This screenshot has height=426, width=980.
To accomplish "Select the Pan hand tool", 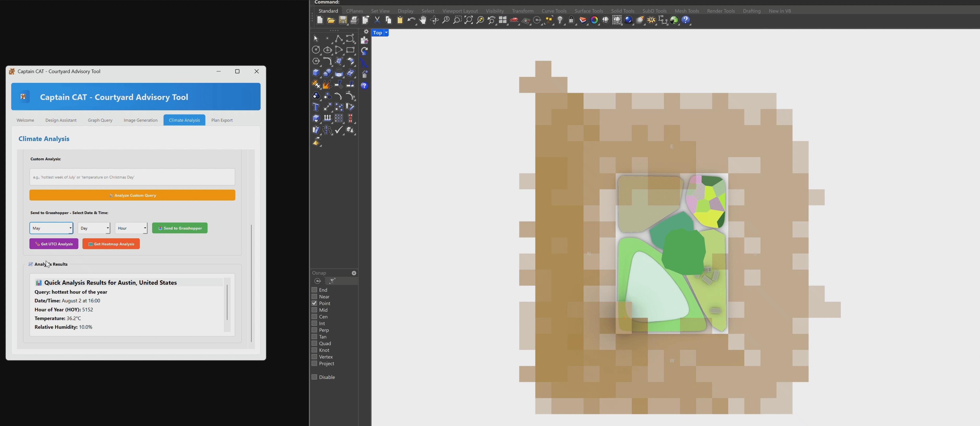I will tap(423, 20).
